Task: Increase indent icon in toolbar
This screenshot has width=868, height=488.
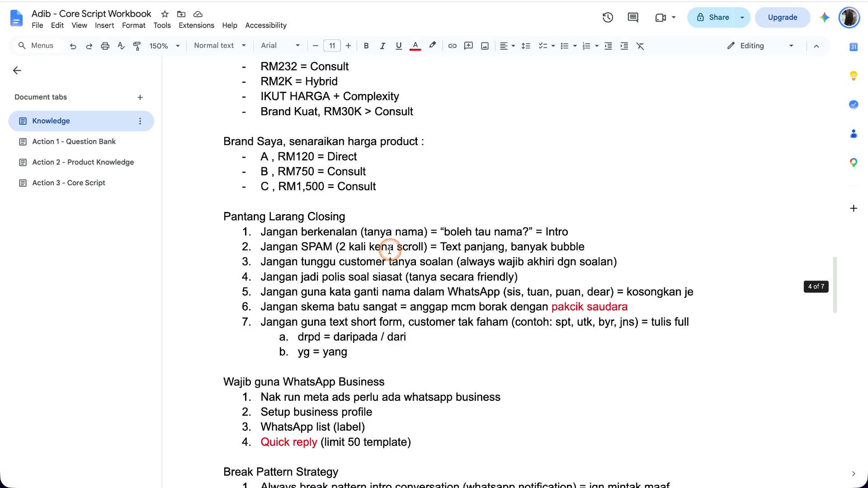Action: tap(624, 46)
